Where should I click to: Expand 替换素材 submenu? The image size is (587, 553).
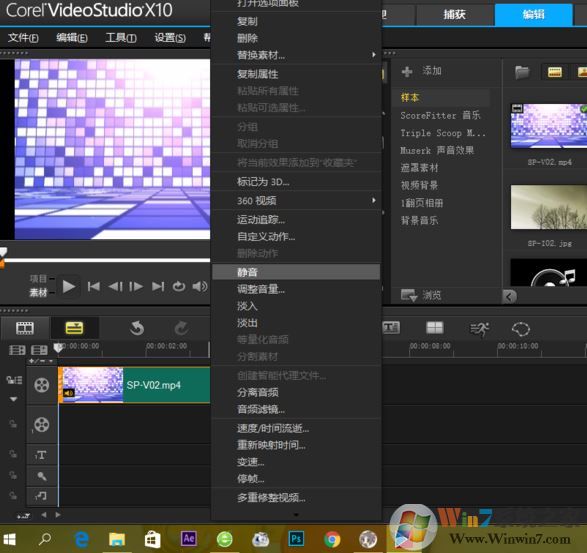[x=296, y=55]
